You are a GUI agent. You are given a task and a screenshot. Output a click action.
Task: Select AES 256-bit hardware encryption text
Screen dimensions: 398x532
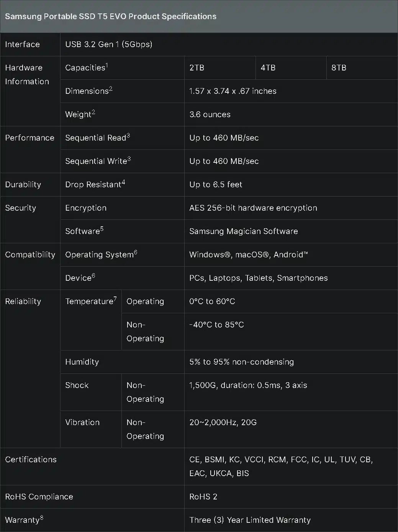coord(253,208)
